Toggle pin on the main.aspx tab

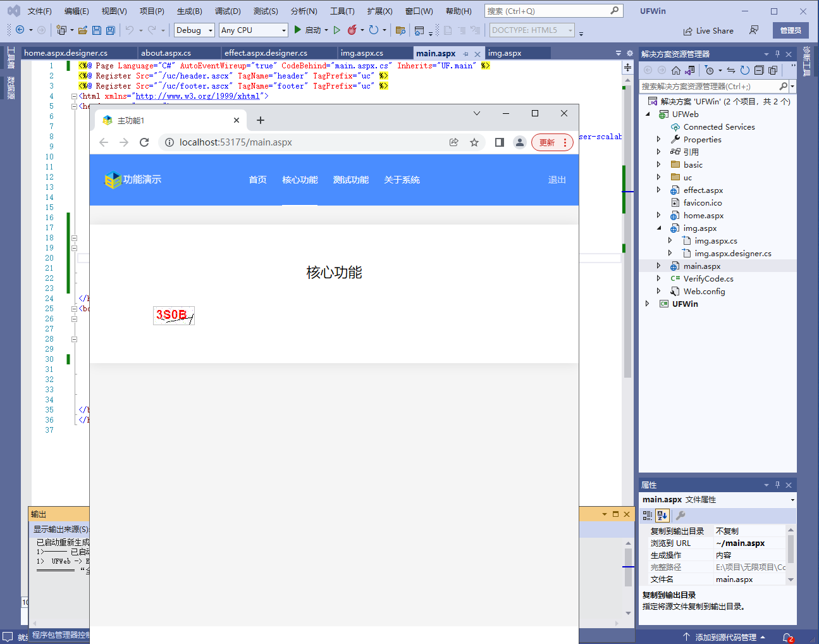pos(466,54)
